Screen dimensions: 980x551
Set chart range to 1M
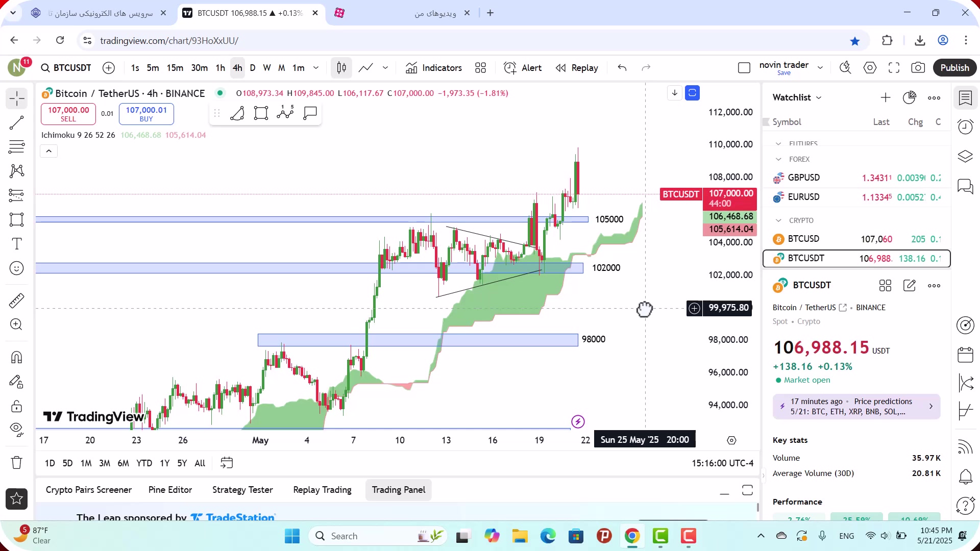(86, 463)
